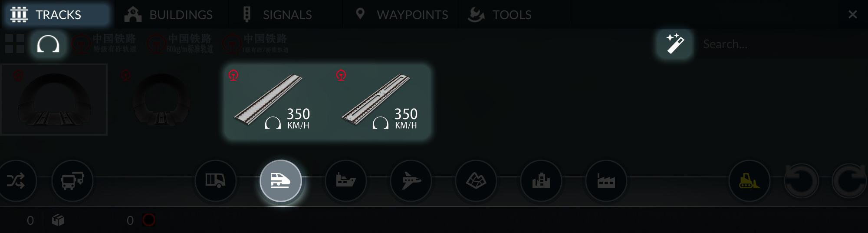This screenshot has width=868, height=233.
Task: Click the magic wand button
Action: point(675,44)
